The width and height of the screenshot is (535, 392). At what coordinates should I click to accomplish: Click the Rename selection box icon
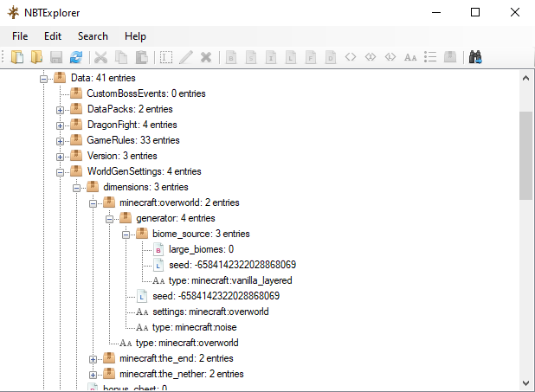coord(166,57)
